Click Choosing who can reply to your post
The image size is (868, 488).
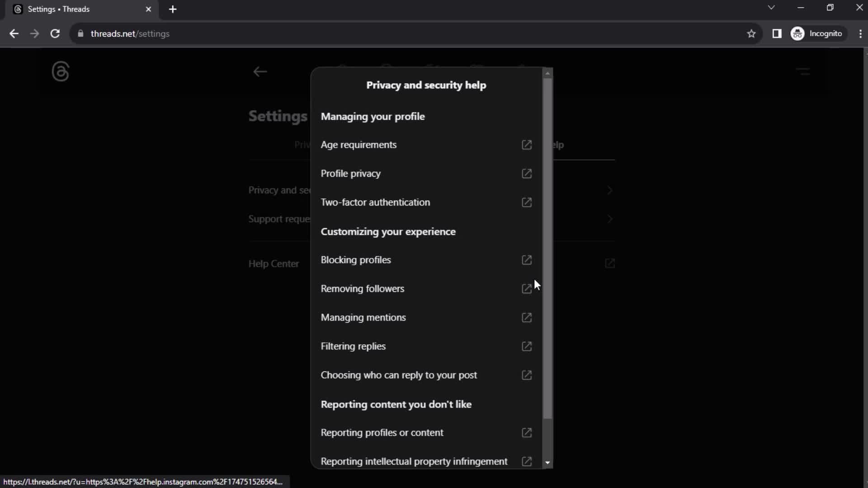427,375
